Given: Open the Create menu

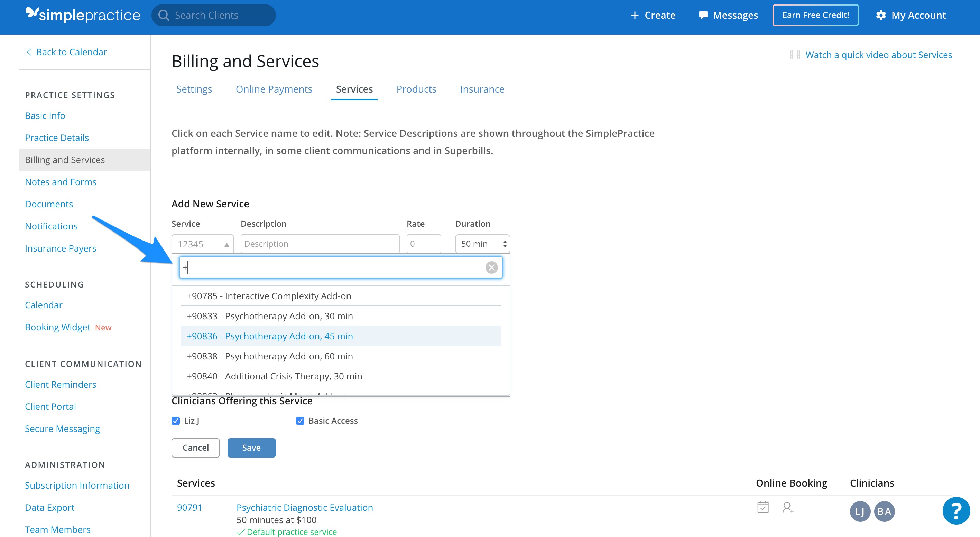Looking at the screenshot, I should click(653, 15).
